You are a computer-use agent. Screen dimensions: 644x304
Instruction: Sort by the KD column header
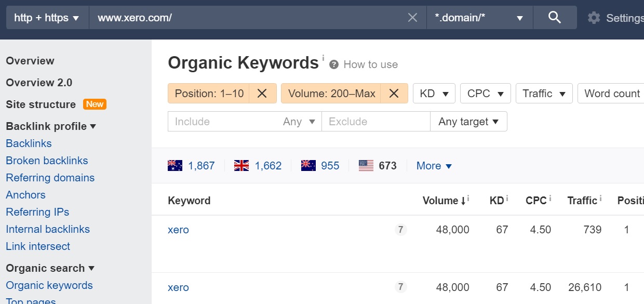497,201
